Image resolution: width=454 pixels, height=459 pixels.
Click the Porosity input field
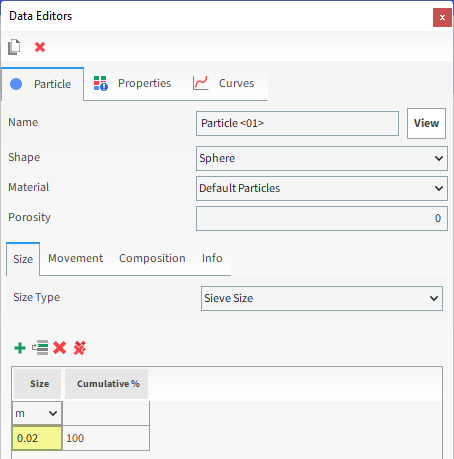coord(322,218)
